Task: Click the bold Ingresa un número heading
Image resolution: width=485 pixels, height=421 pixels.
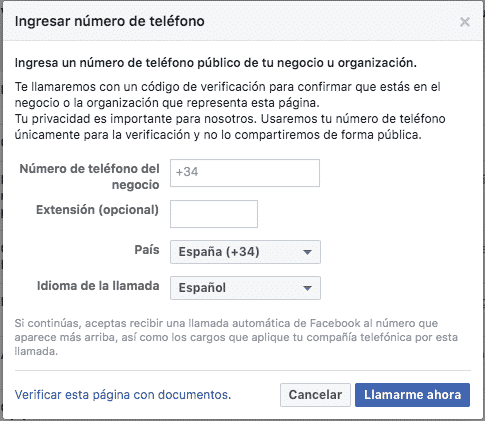Action: pyautogui.click(x=216, y=63)
